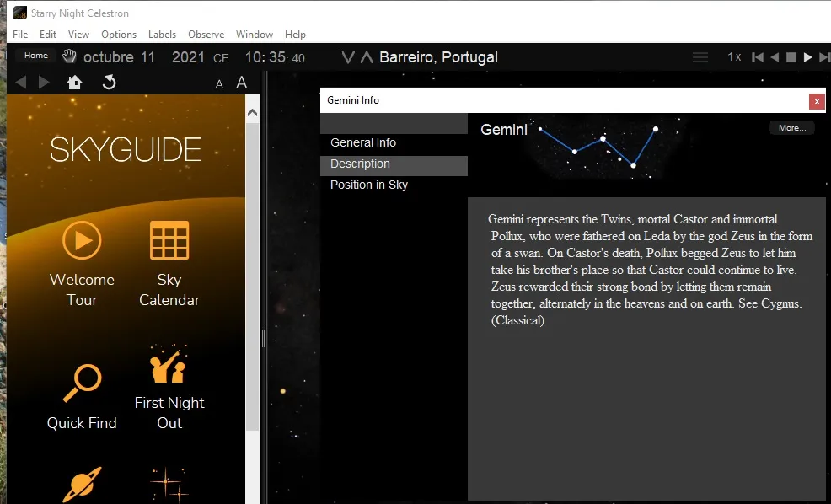Decrease SkyGuide text size with small A
The width and height of the screenshot is (831, 504).
point(219,84)
